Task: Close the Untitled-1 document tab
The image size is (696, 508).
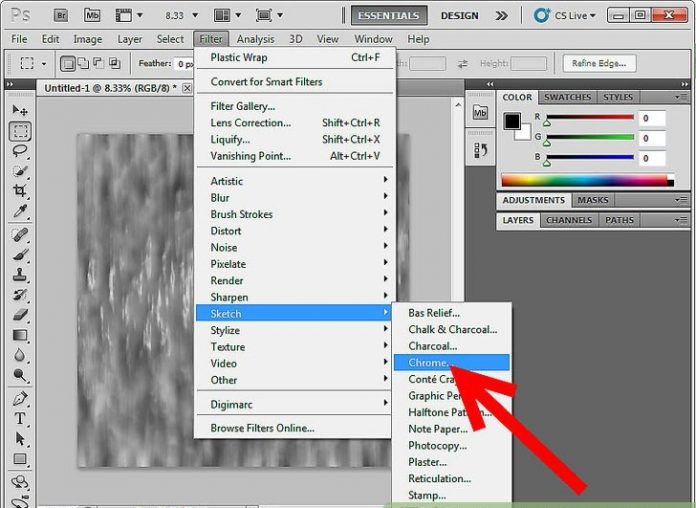Action: 185,88
